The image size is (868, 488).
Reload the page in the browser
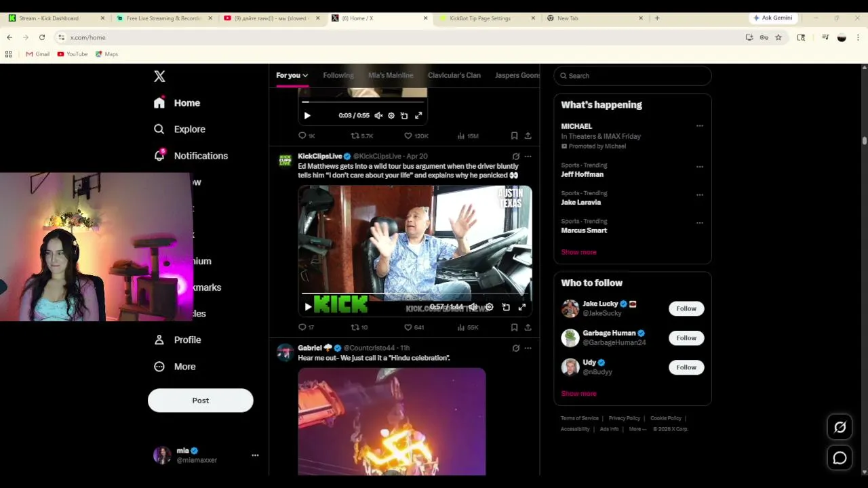coord(42,37)
